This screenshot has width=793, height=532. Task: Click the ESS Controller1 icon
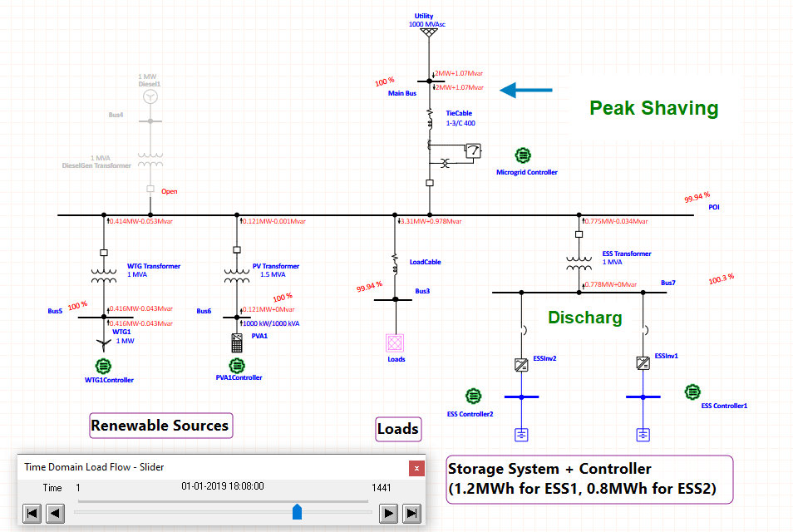pyautogui.click(x=692, y=392)
